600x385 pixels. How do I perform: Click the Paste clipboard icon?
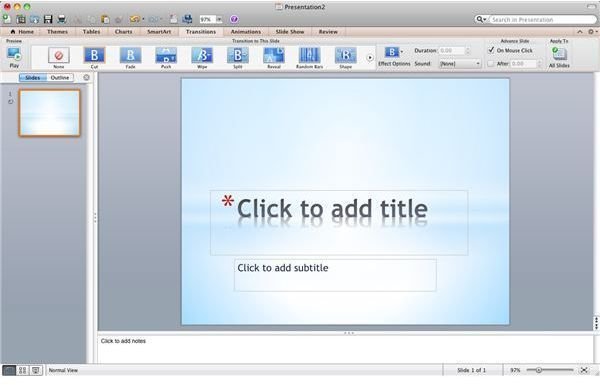point(105,19)
